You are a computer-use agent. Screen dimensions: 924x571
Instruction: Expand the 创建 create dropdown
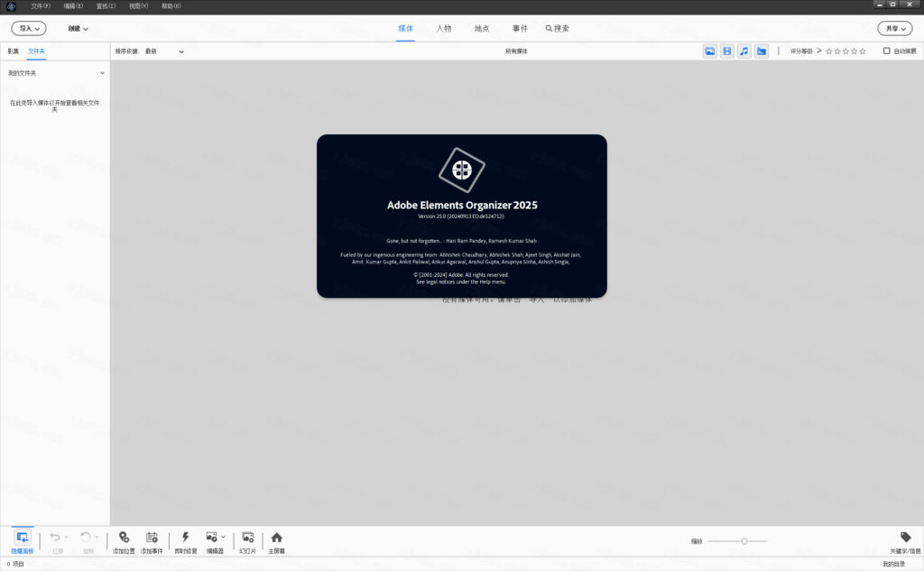coord(78,28)
